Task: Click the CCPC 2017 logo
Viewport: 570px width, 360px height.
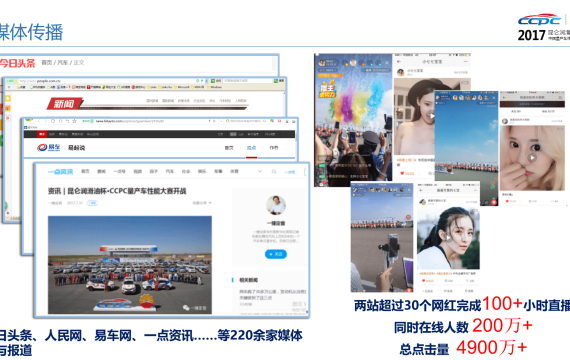Action: coord(544,27)
